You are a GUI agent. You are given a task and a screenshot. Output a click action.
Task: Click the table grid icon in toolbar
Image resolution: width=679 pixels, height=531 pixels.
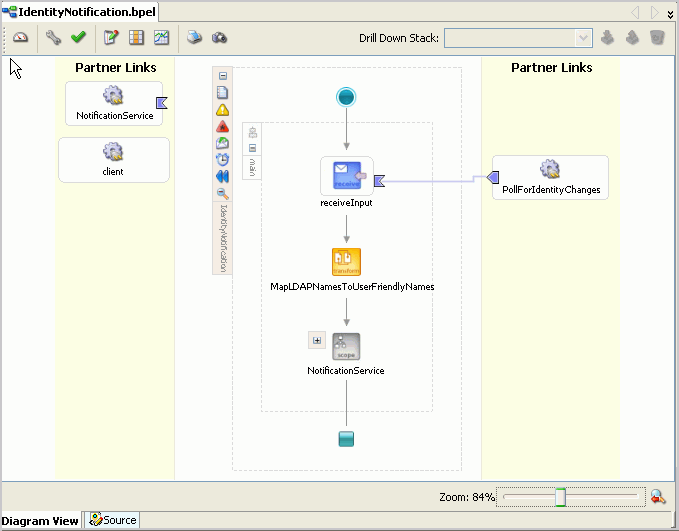tap(136, 38)
